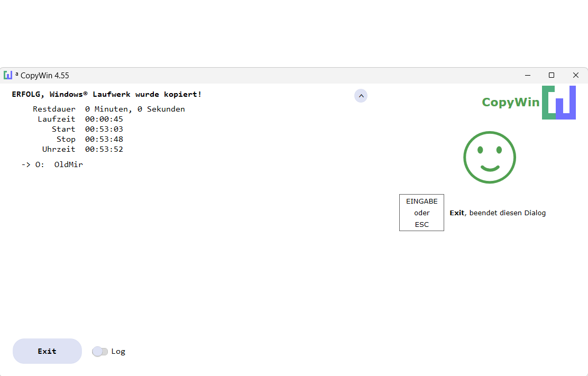588x376 pixels.
Task: Click the Log label beside the switch
Action: tap(118, 351)
